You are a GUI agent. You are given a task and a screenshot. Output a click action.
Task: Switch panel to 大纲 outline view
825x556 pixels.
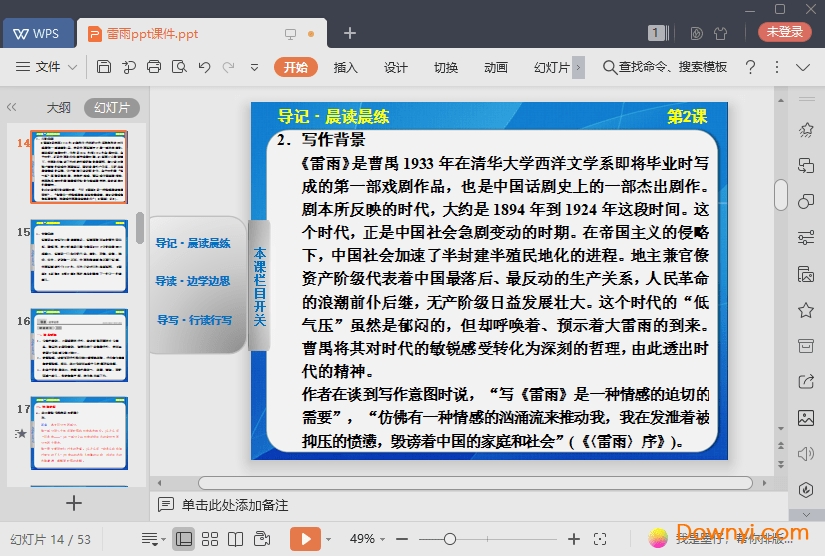[58, 108]
